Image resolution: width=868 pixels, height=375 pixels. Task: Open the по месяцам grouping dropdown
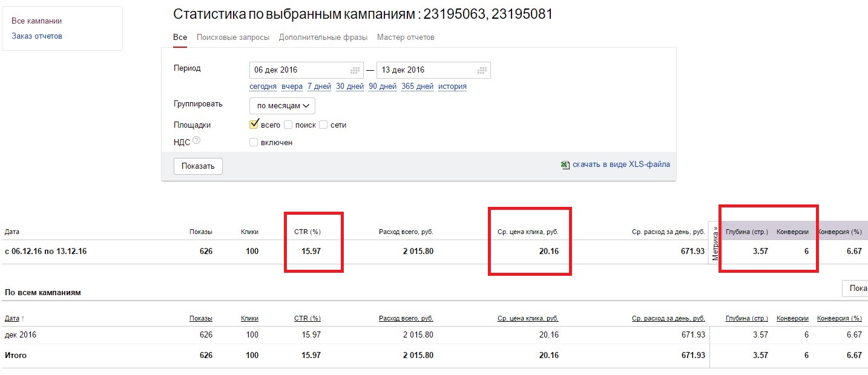point(282,106)
